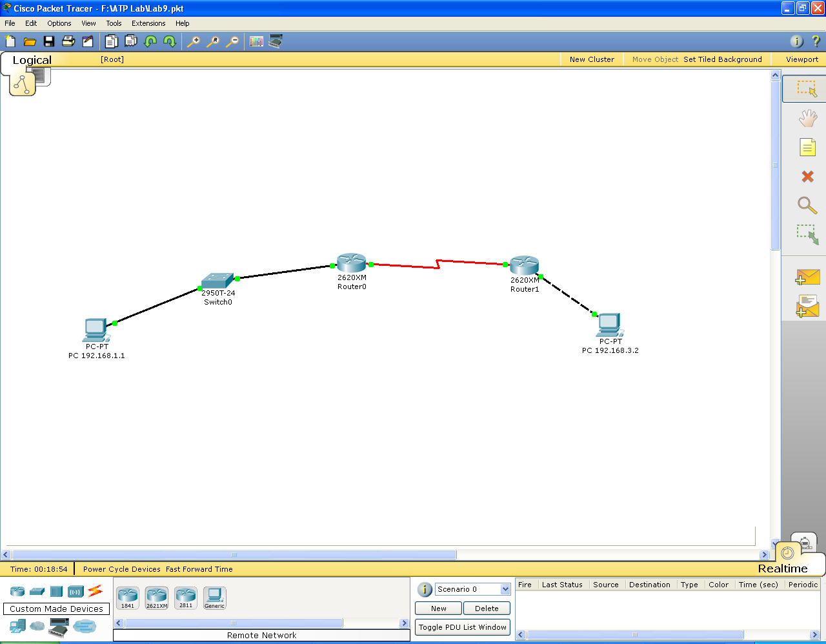The width and height of the screenshot is (826, 644).
Task: Select the Place Note tool
Action: [807, 147]
